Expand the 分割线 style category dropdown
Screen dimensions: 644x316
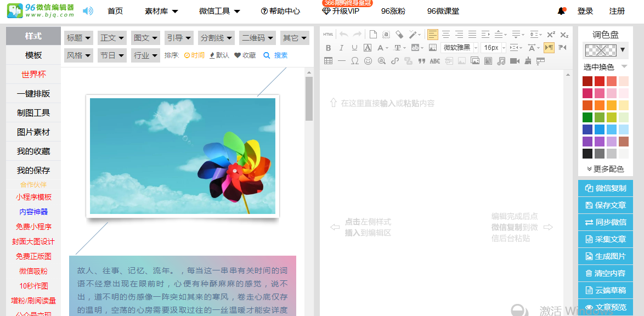[216, 38]
